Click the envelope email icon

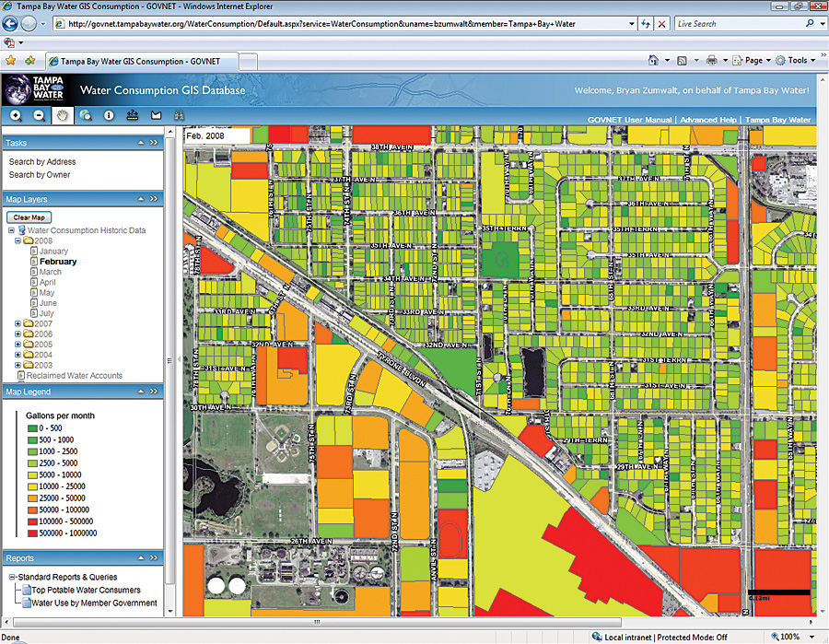[156, 115]
